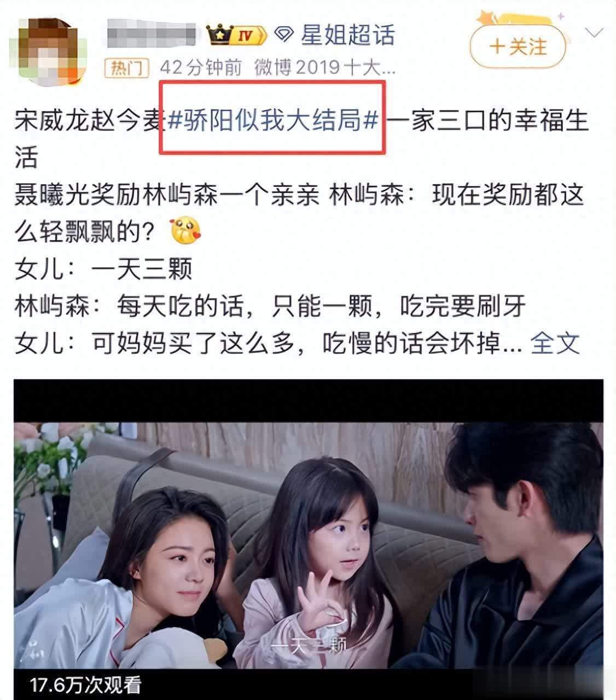The height and width of the screenshot is (700, 616).
Task: Tap the 一天三颗 subtitle in video
Action: 309,646
